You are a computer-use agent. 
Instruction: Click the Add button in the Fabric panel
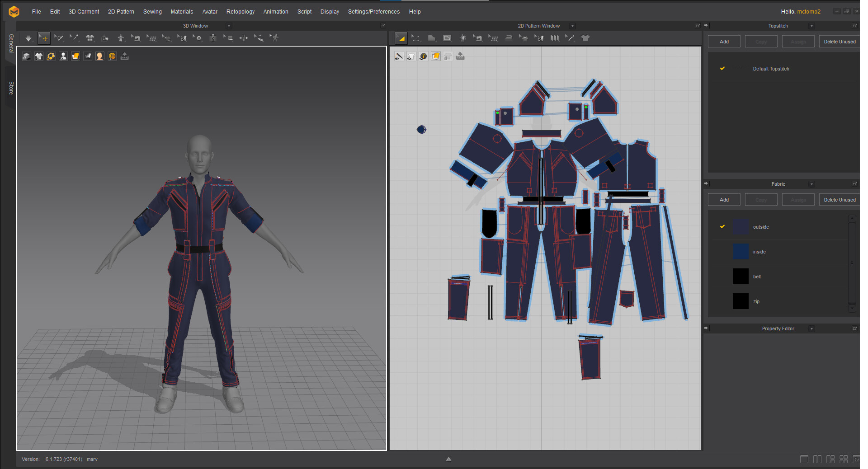[724, 199]
